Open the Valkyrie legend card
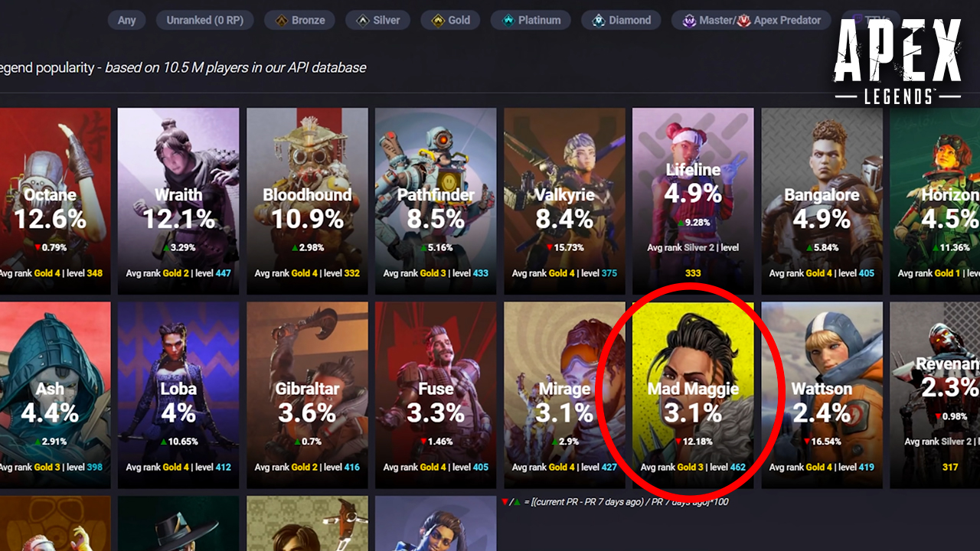Image resolution: width=980 pixels, height=551 pixels. (564, 201)
